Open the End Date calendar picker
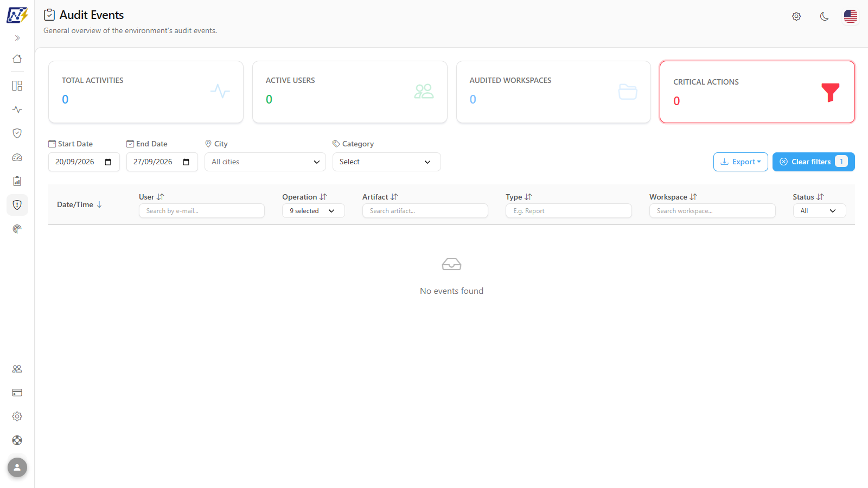 [186, 162]
